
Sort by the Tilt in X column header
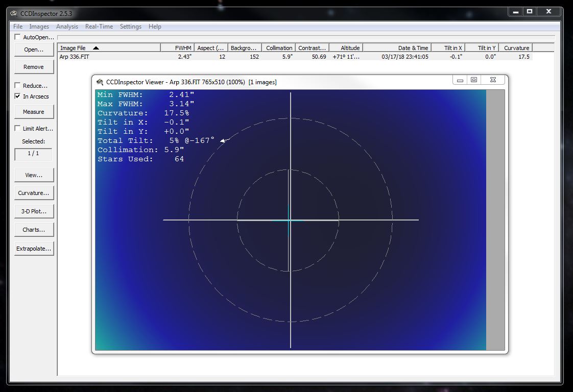[448, 48]
